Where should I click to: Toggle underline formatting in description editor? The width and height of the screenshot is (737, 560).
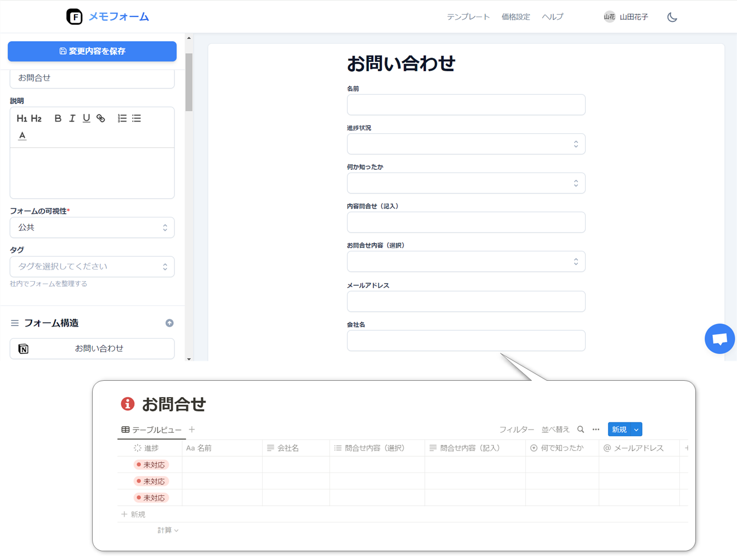click(x=86, y=118)
